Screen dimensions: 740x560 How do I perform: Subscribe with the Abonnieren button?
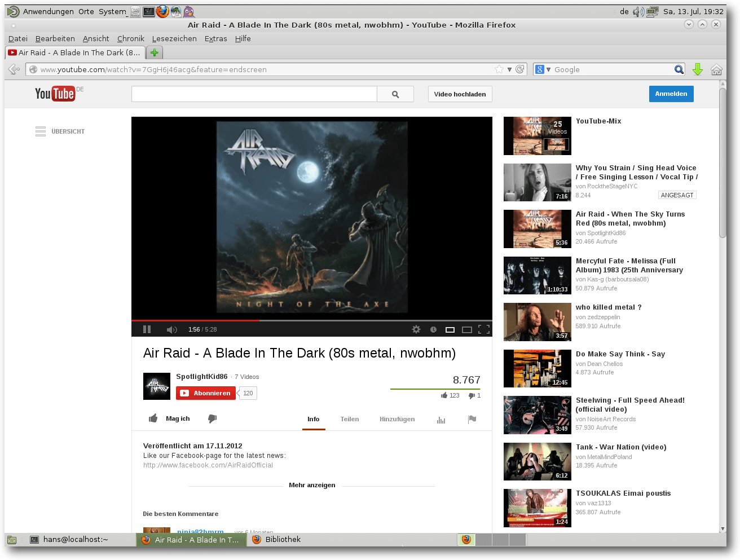(206, 393)
